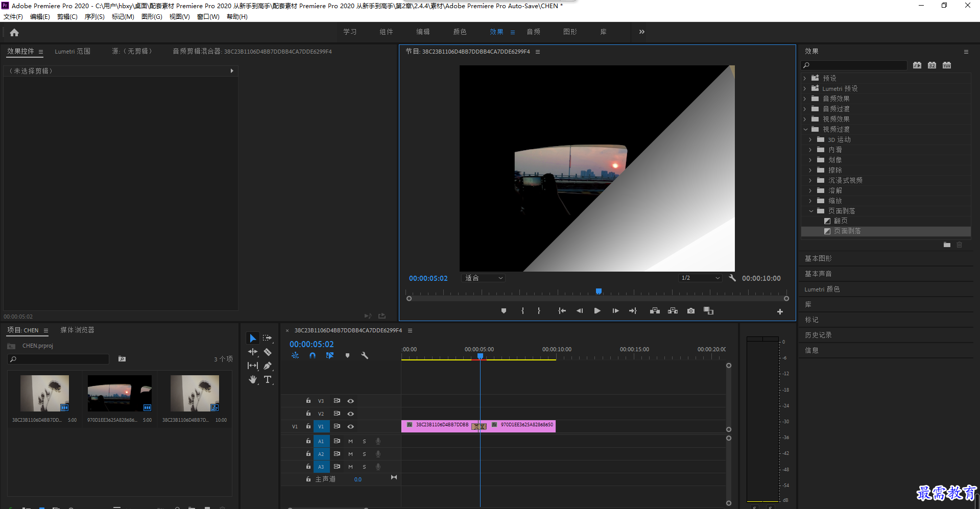Step back one frame

(x=580, y=311)
